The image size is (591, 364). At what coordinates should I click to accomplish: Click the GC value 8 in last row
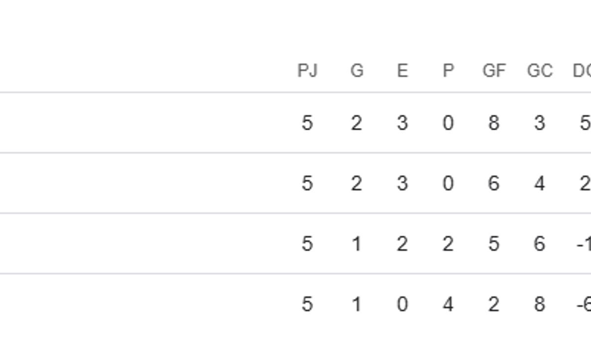(540, 304)
